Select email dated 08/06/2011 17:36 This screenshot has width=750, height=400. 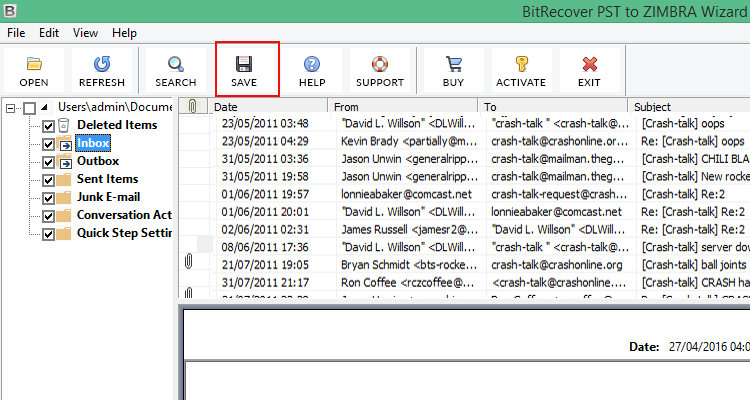[464, 247]
